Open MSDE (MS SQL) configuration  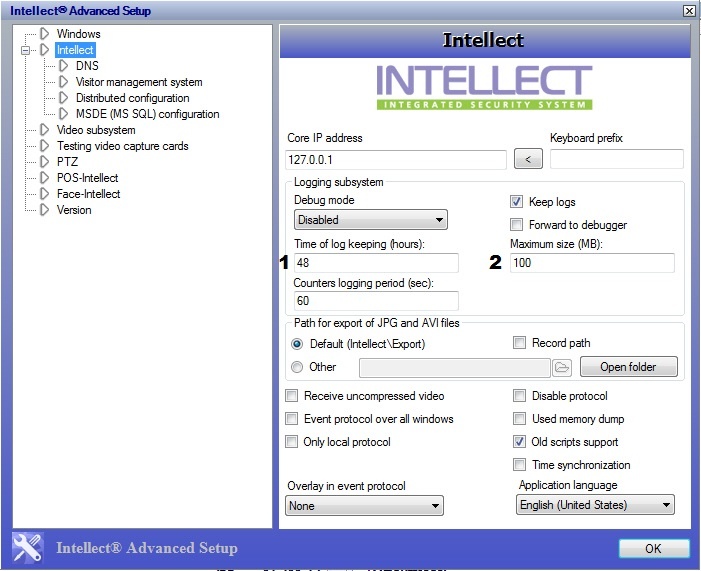point(148,114)
